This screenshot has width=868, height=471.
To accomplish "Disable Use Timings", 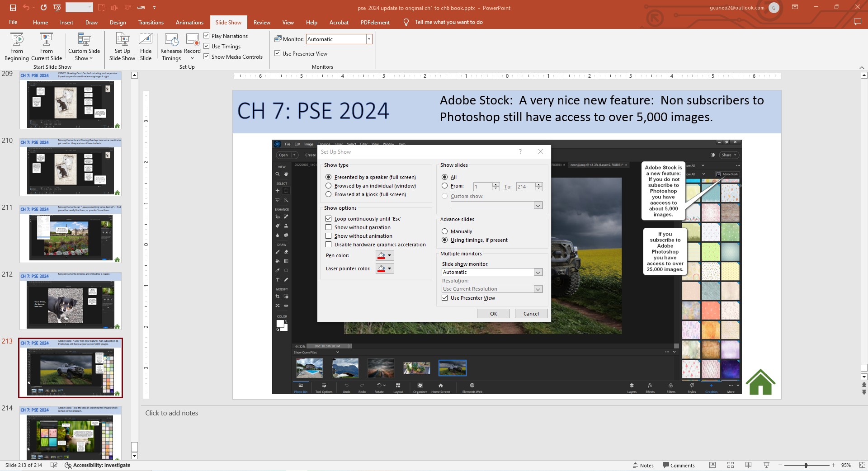I will (207, 46).
